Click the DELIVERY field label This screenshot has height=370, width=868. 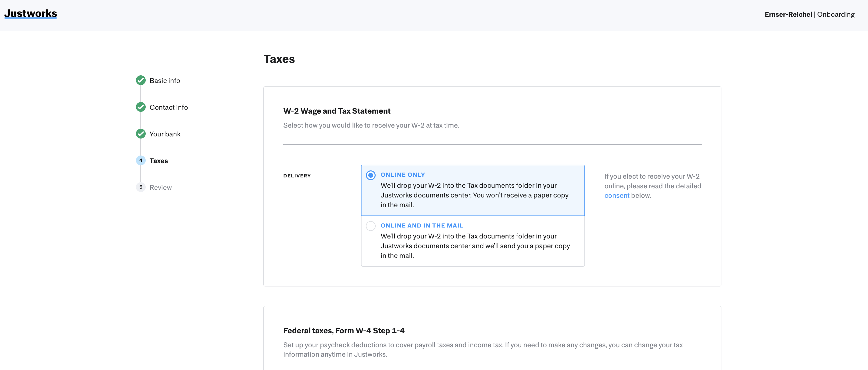[x=297, y=176]
